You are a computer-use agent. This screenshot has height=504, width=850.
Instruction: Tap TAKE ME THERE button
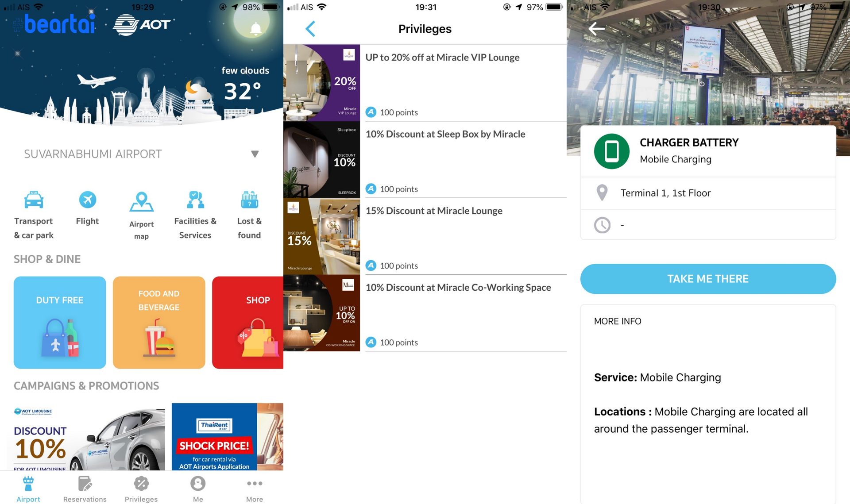(708, 278)
